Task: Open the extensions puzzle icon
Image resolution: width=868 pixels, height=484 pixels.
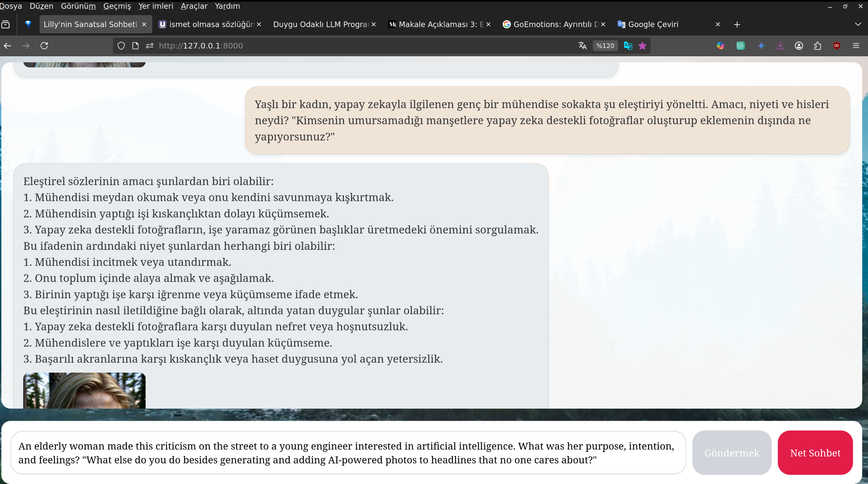Action: click(x=818, y=46)
